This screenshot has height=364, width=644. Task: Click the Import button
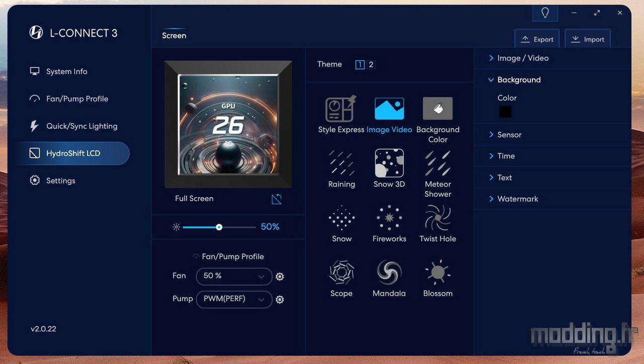588,39
